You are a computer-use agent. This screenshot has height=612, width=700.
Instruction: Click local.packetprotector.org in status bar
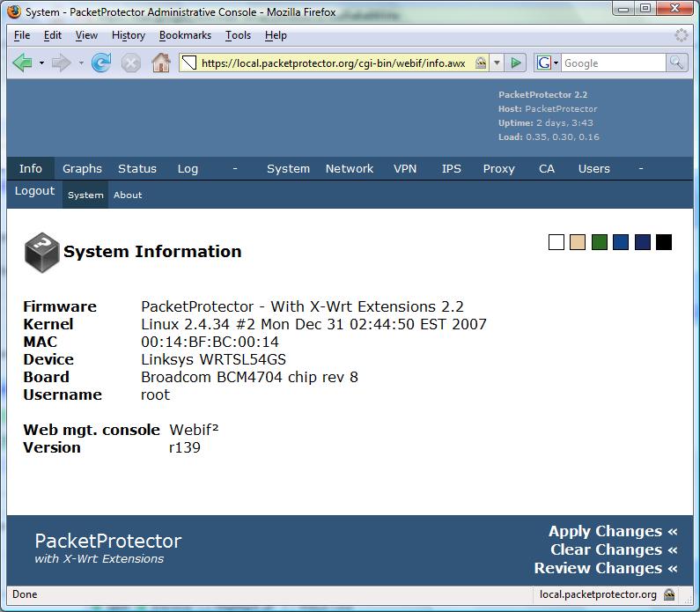click(x=598, y=594)
